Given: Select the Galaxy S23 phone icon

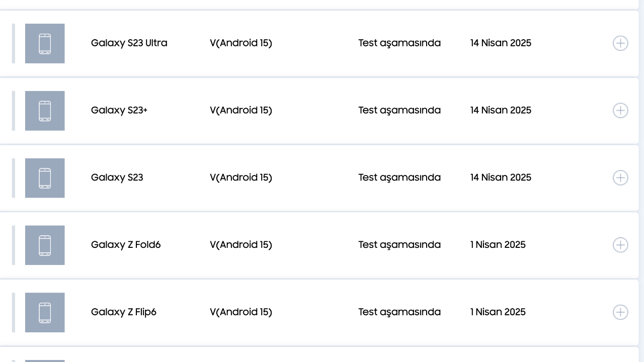Looking at the screenshot, I should [45, 178].
